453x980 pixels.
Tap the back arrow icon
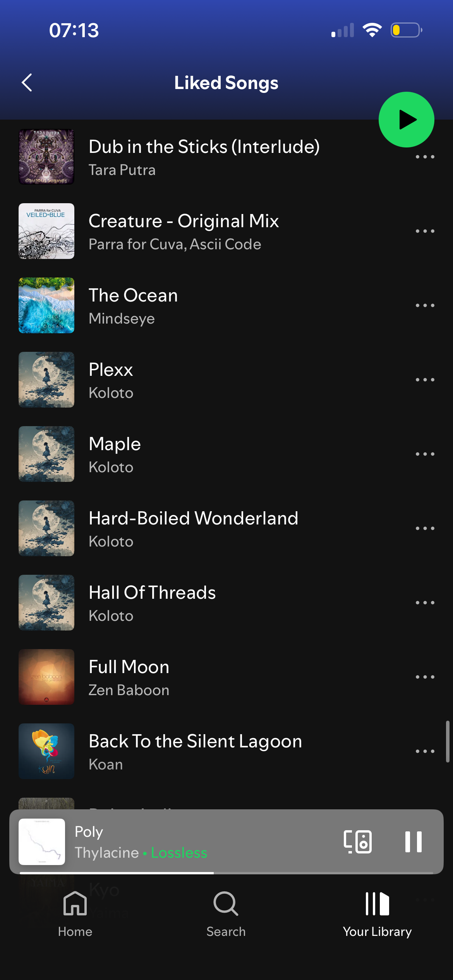(x=27, y=82)
